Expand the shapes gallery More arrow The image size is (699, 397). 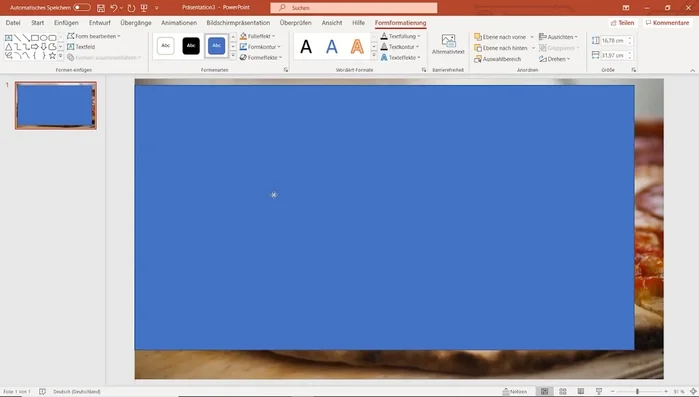(61, 56)
